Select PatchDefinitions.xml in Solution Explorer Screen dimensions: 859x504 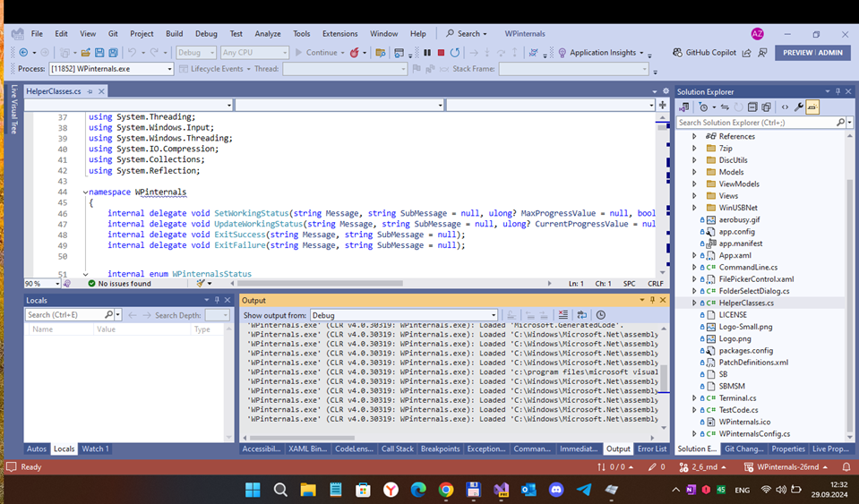click(x=753, y=363)
